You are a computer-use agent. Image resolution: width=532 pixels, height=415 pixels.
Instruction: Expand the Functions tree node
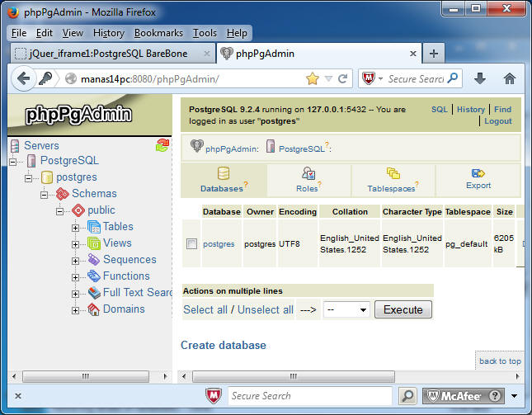[75, 277]
